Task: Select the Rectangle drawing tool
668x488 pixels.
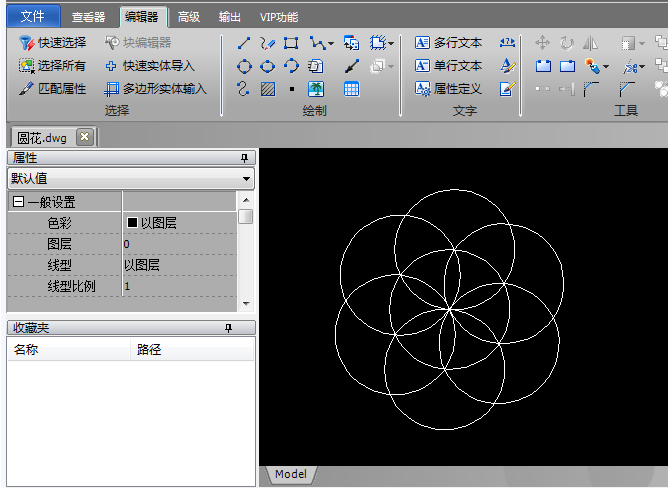Action: click(291, 43)
